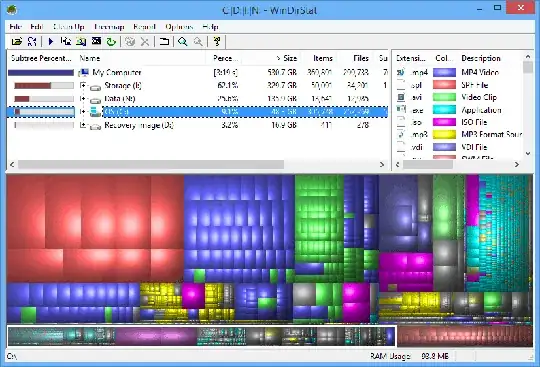Click the Data drive icon
Screen dimensions: 540x367
click(95, 100)
